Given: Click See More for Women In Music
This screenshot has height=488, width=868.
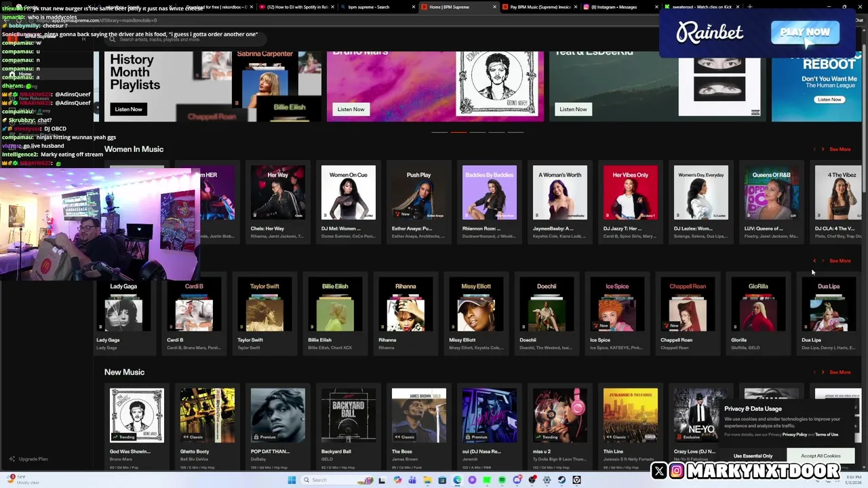Looking at the screenshot, I should pyautogui.click(x=840, y=149).
